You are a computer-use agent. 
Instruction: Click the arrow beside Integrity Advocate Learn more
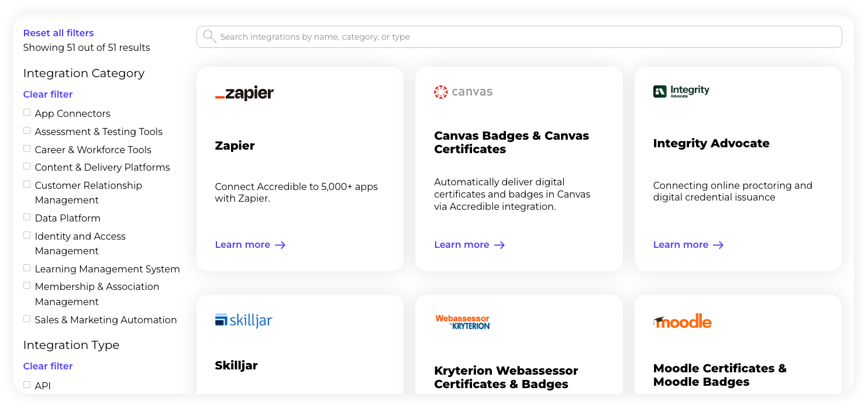[718, 245]
